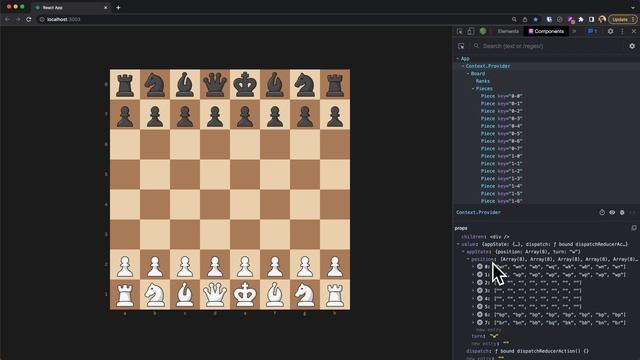Click the browser zoom magnifier icon
This screenshot has width=640, height=360.
[x=514, y=19]
